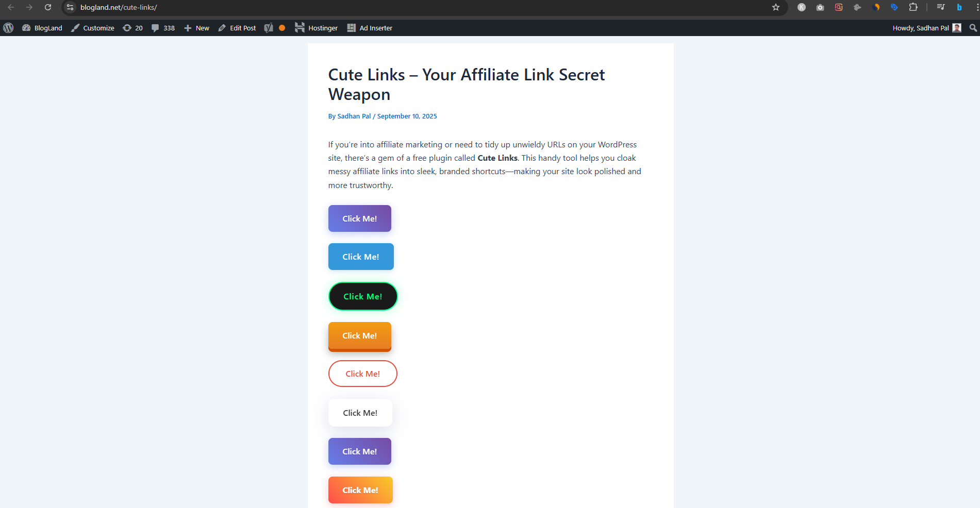The height and width of the screenshot is (508, 980).
Task: Click the first purple gradient Click Me! button
Action: (360, 218)
